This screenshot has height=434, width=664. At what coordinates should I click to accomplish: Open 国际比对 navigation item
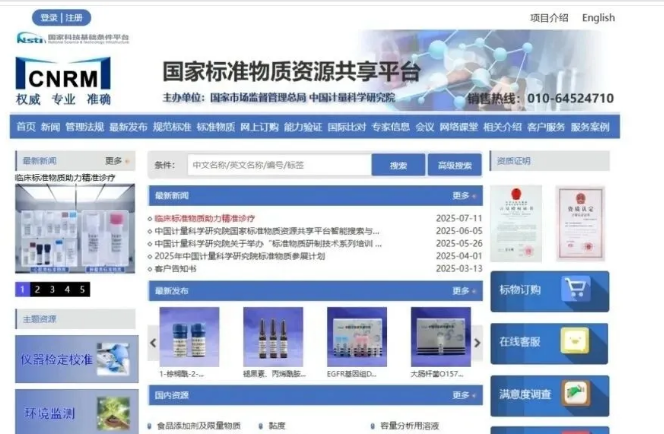tap(347, 127)
